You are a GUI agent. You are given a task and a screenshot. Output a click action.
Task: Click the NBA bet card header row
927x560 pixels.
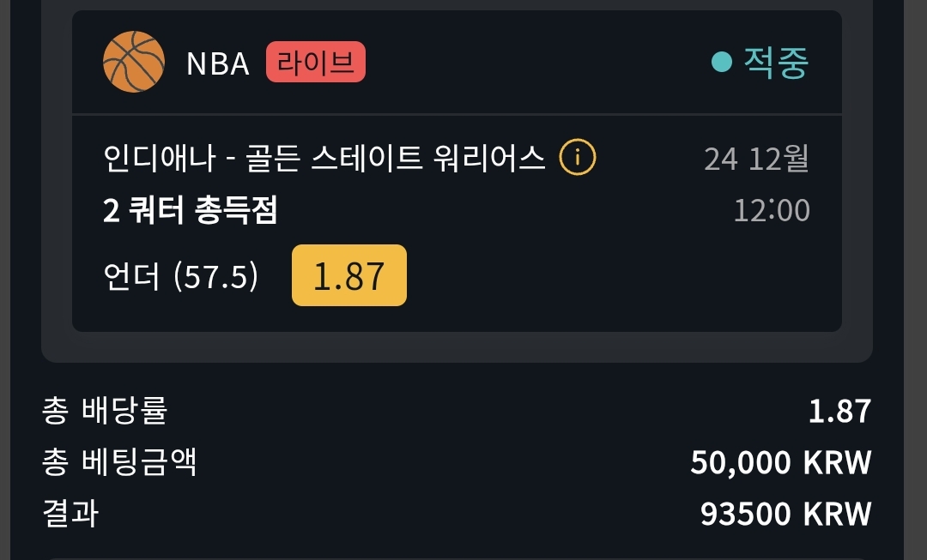click(x=457, y=62)
